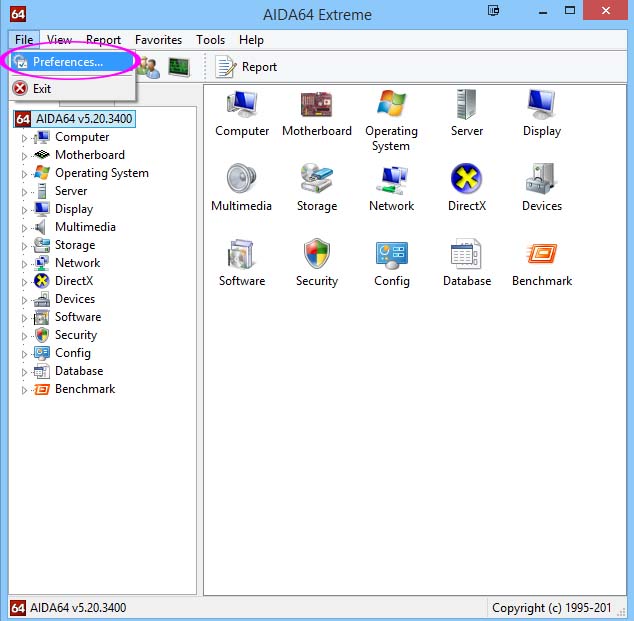This screenshot has height=621, width=634.
Task: Click the compact view icon in title bar
Action: [493, 11]
